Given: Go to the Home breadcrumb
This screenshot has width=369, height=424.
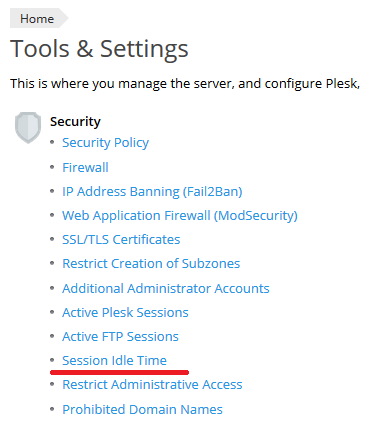Looking at the screenshot, I should [37, 19].
